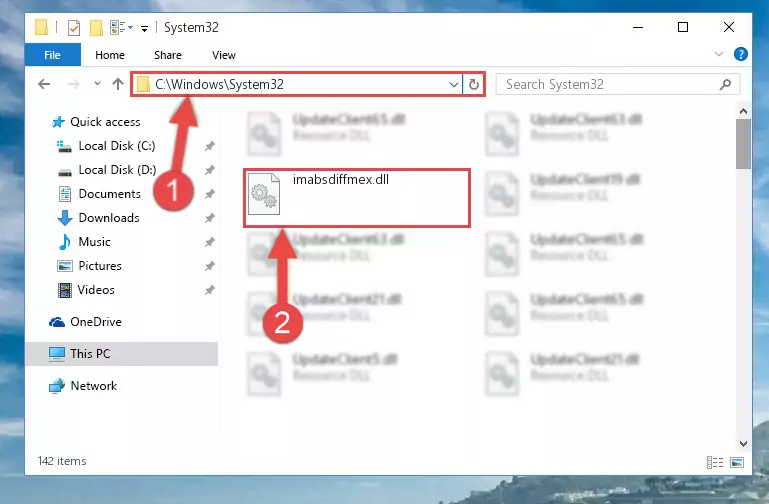Click the pin icon beside Local Disk (D:)
769x504 pixels.
209,170
